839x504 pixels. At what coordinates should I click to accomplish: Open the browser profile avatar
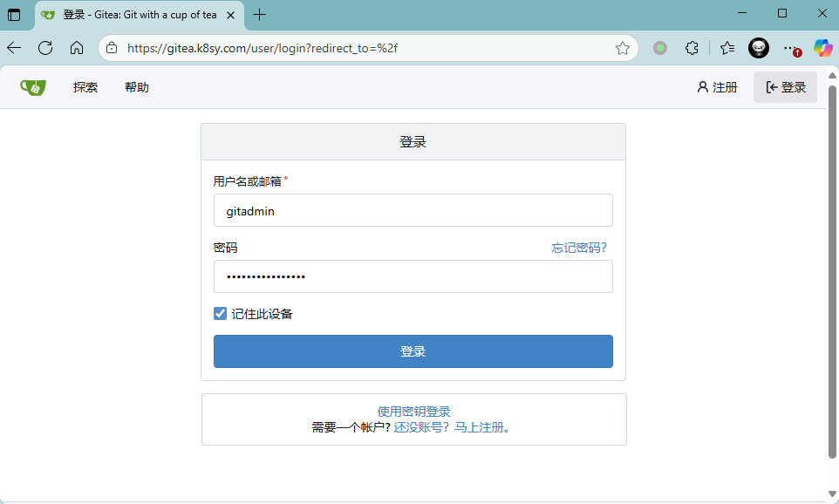coord(759,48)
